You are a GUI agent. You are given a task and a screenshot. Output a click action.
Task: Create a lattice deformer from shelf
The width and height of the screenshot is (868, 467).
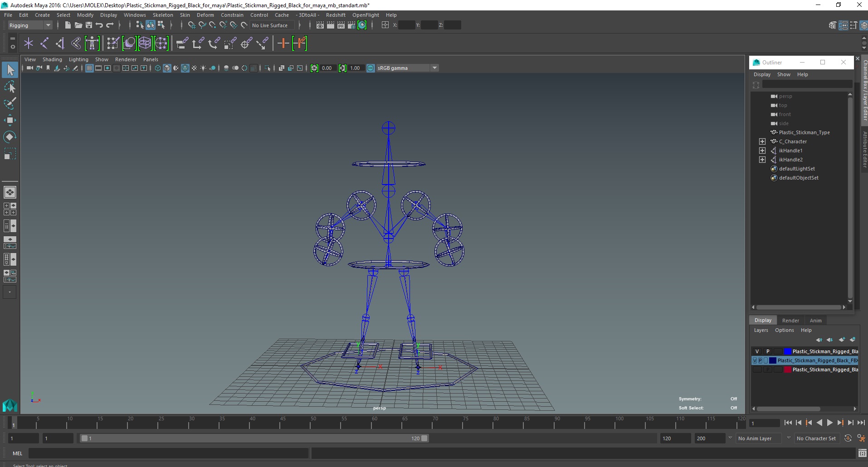pyautogui.click(x=145, y=44)
